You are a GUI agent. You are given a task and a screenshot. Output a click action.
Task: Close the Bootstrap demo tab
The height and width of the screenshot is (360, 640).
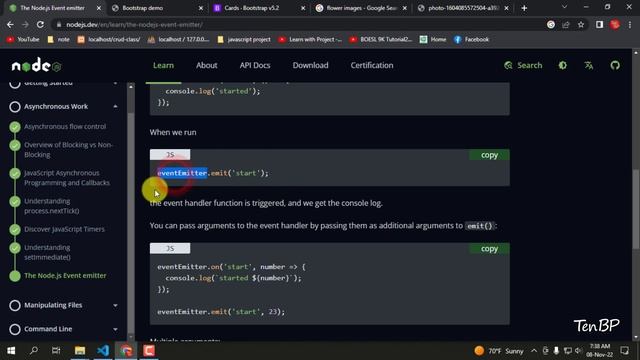(x=200, y=8)
